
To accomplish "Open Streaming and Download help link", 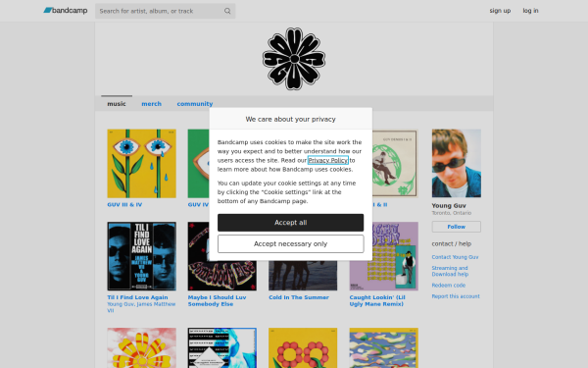I will pyautogui.click(x=450, y=271).
